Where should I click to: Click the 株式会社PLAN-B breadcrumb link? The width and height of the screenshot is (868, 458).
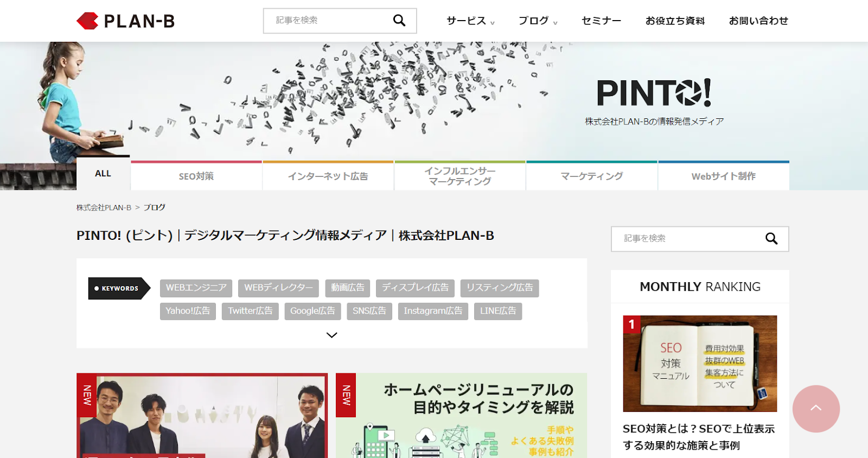[104, 207]
